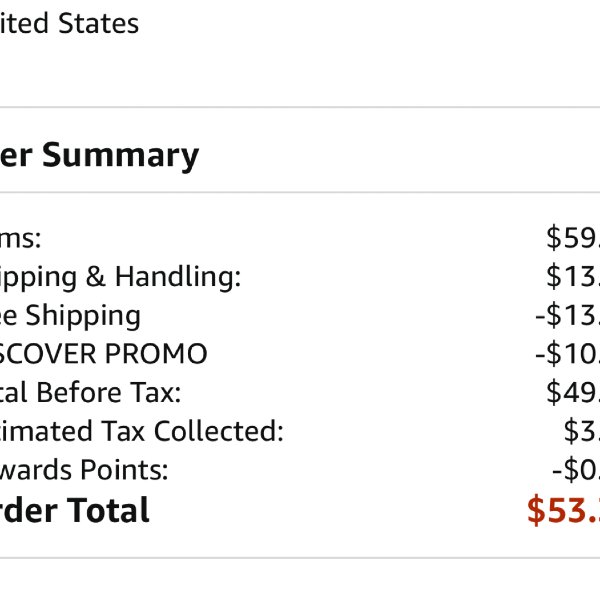Click the $59 items amount
The width and height of the screenshot is (600, 600).
pyautogui.click(x=573, y=238)
